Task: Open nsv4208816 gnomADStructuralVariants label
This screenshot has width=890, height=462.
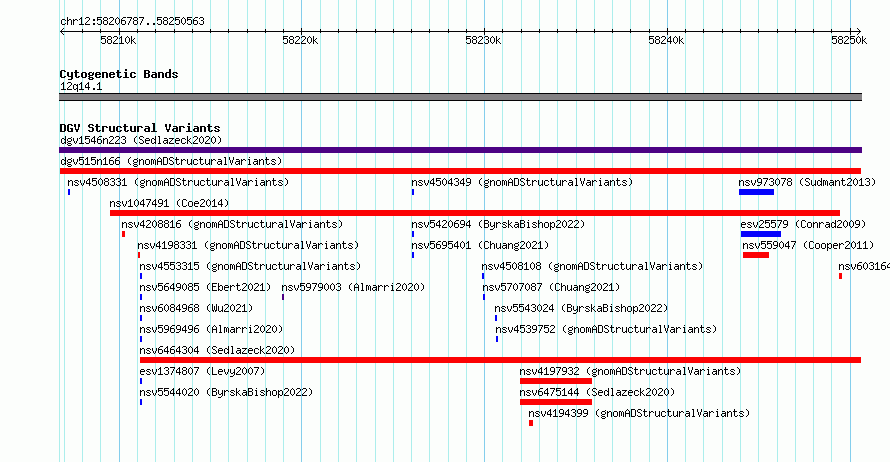Action: tap(232, 224)
